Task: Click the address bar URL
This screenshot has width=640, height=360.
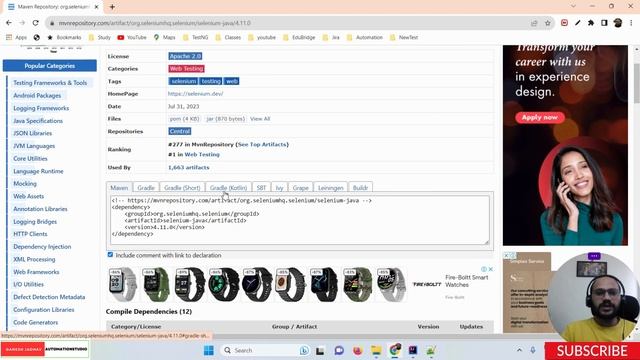Action: (155, 23)
